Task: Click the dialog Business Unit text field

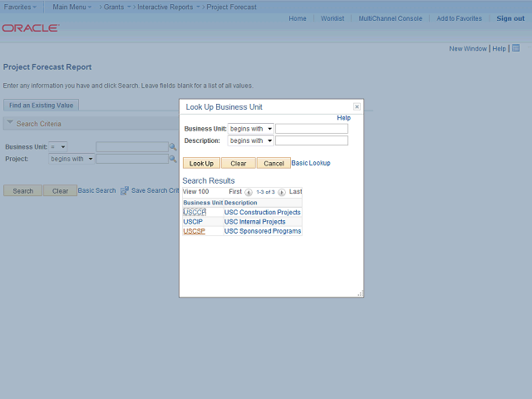Action: pyautogui.click(x=312, y=129)
